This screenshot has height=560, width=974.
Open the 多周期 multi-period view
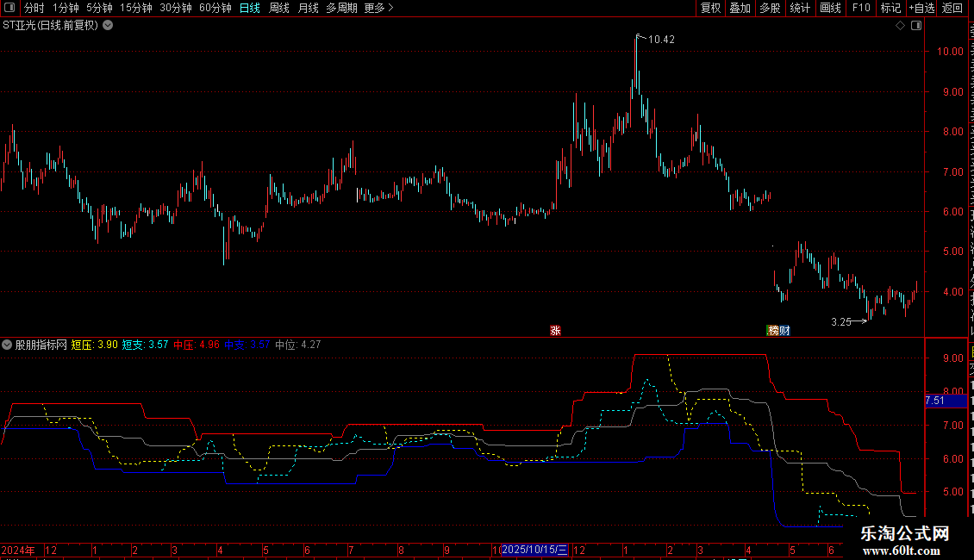click(x=341, y=8)
